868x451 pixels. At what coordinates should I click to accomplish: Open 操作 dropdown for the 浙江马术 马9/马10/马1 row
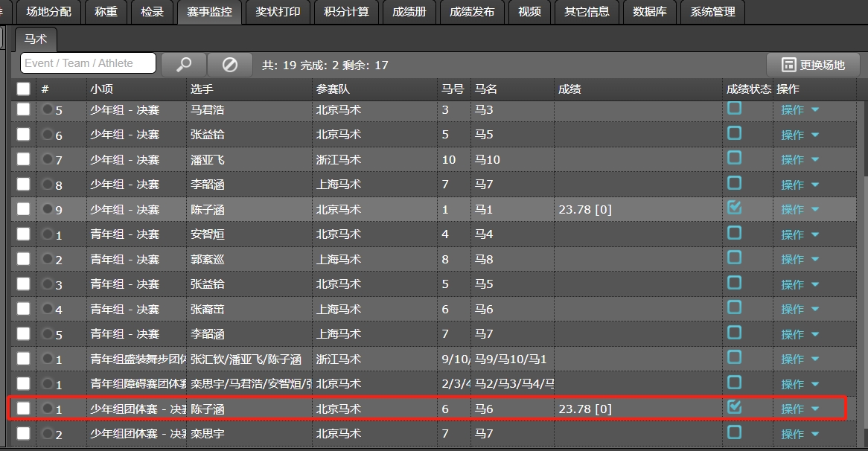coord(800,359)
